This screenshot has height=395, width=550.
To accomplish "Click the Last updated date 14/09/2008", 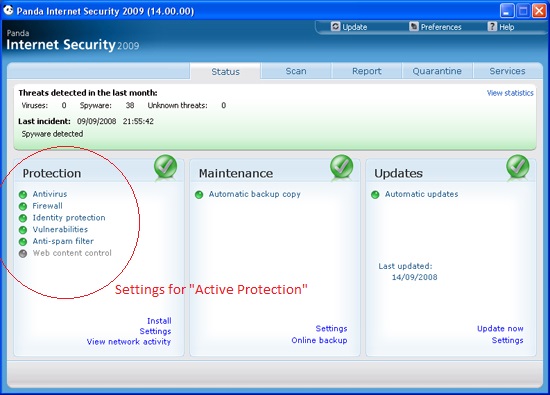I will 415,277.
